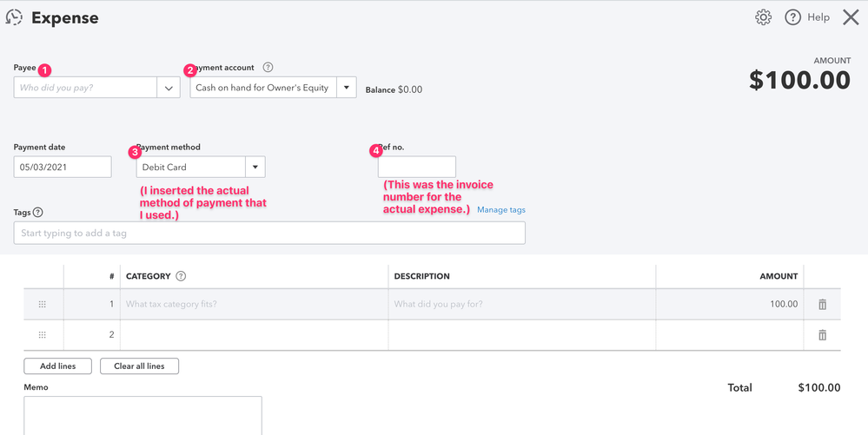Click help icon next to Payment account

point(268,68)
